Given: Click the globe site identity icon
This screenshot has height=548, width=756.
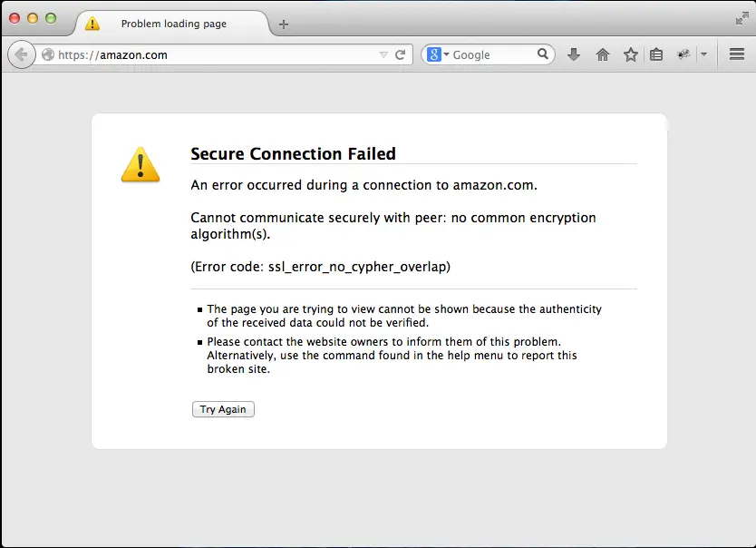Looking at the screenshot, I should [x=48, y=54].
